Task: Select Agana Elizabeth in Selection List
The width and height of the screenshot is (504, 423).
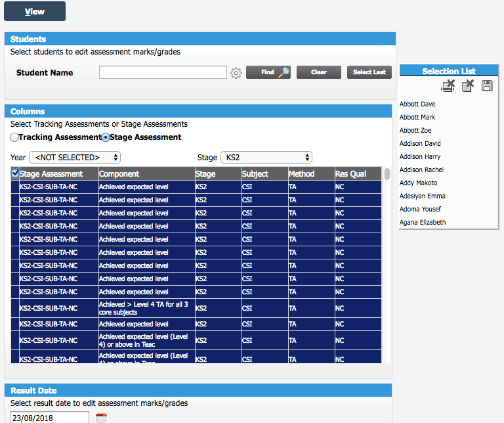Action: tap(423, 222)
